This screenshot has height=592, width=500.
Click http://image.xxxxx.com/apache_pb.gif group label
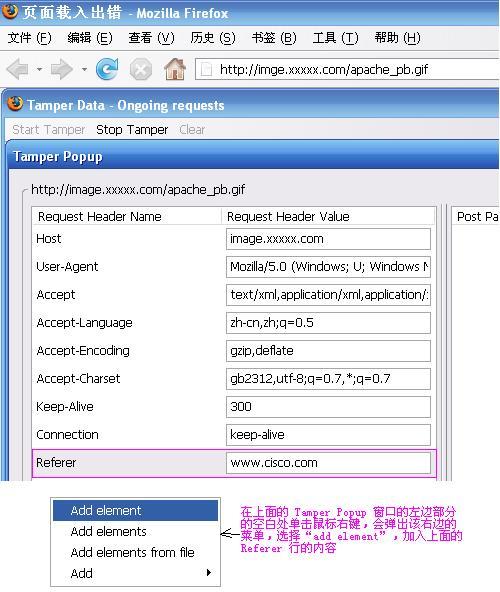[x=138, y=189]
